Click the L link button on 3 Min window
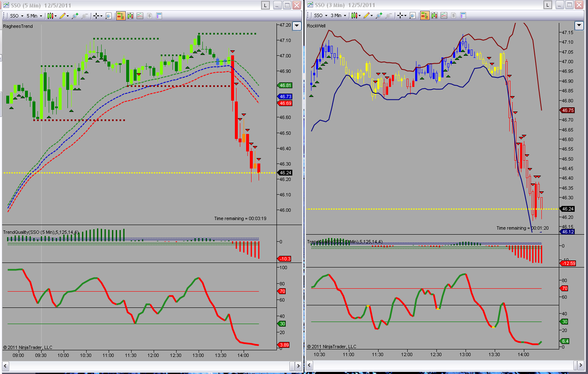This screenshot has height=374, width=588. (548, 5)
